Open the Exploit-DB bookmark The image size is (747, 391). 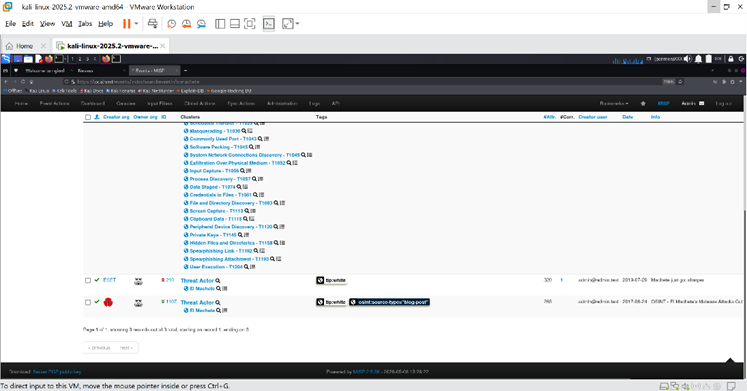pos(191,90)
